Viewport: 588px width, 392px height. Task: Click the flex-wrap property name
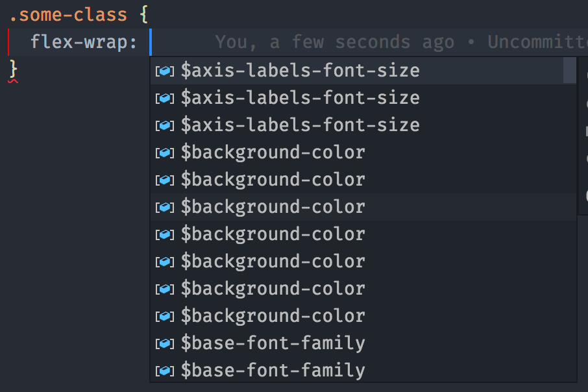point(78,42)
